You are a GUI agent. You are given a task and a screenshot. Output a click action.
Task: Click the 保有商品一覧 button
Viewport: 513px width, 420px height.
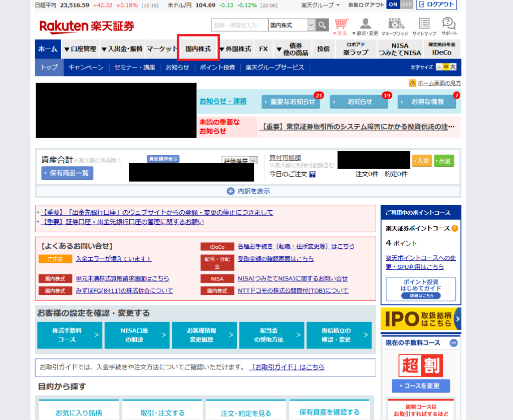(67, 173)
